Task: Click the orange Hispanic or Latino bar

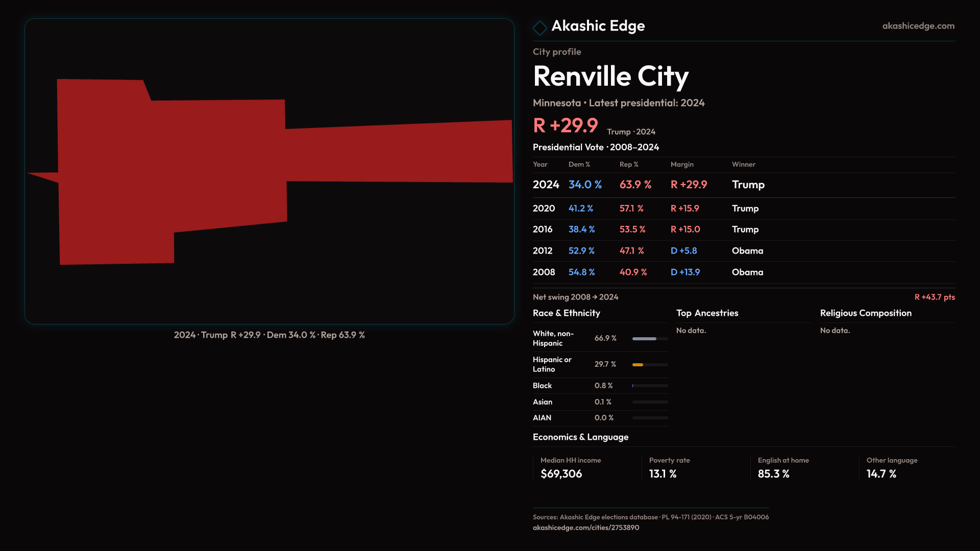Action: (x=638, y=365)
